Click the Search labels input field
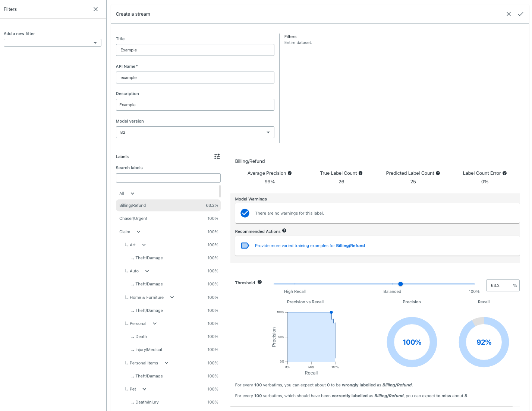This screenshot has width=532, height=411. [168, 178]
